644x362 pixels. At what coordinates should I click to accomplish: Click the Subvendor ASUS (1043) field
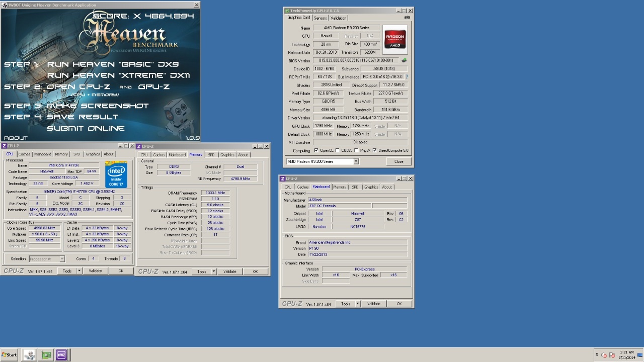click(384, 69)
